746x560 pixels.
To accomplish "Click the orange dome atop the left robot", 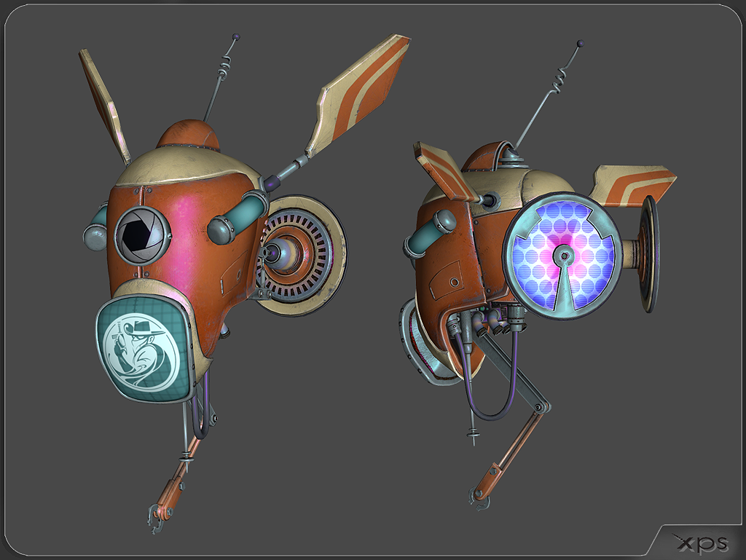I will click(x=189, y=134).
